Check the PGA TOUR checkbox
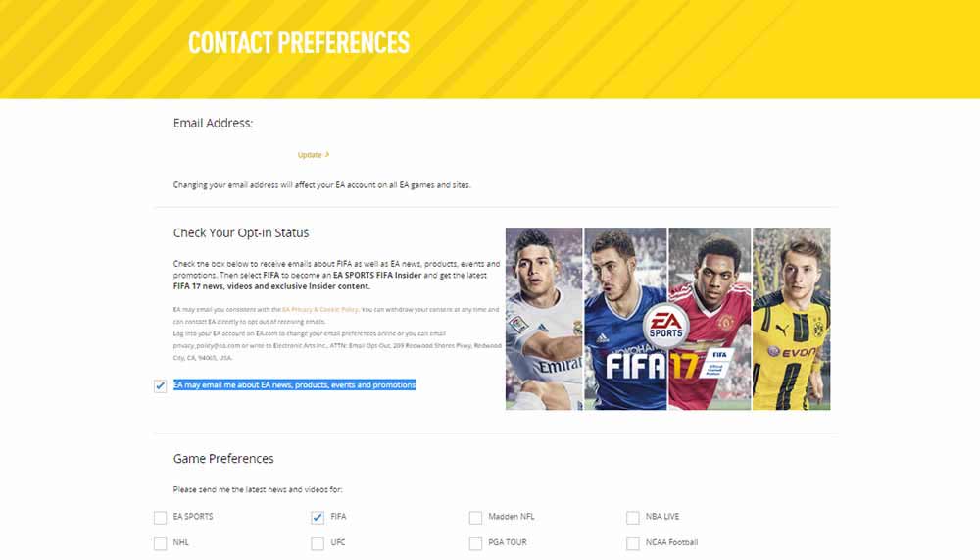 pyautogui.click(x=475, y=543)
